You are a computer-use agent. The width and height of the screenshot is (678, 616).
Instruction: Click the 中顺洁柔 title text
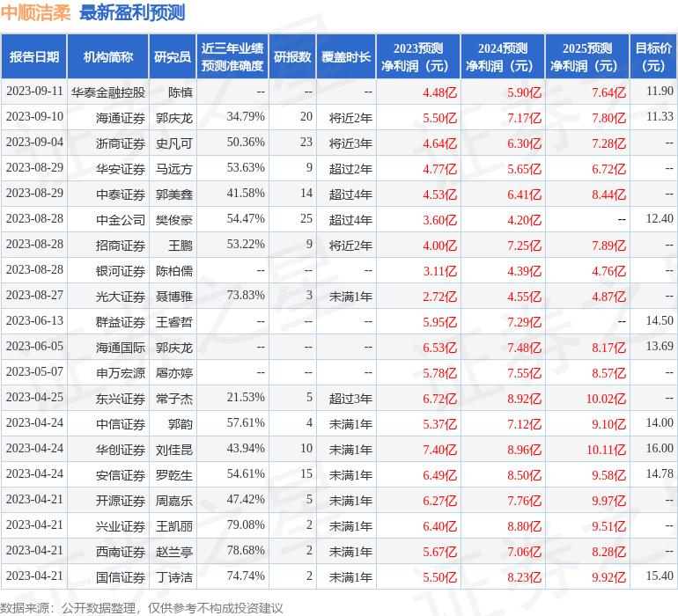(35, 12)
